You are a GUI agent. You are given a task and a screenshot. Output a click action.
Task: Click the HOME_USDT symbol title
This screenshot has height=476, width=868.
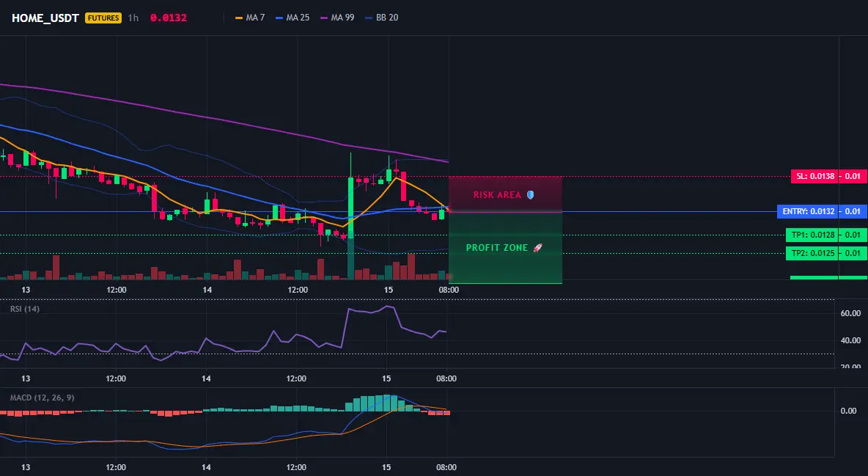pyautogui.click(x=45, y=18)
